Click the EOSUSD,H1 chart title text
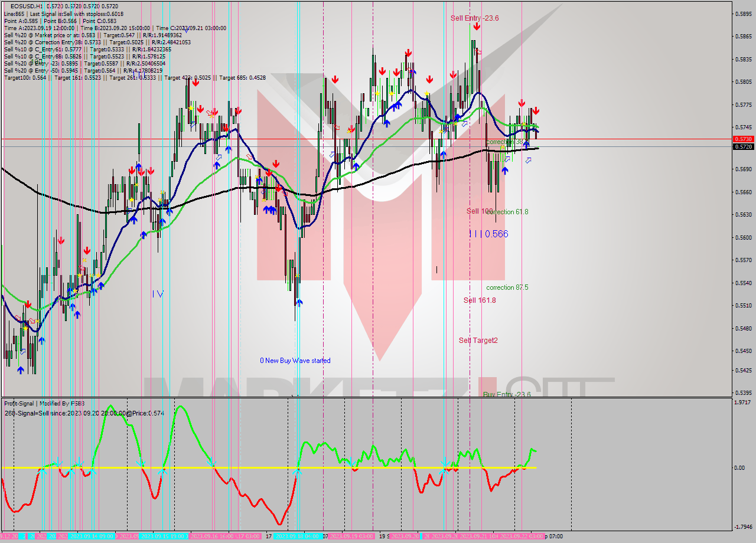Image resolution: width=756 pixels, height=543 pixels. (27, 5)
